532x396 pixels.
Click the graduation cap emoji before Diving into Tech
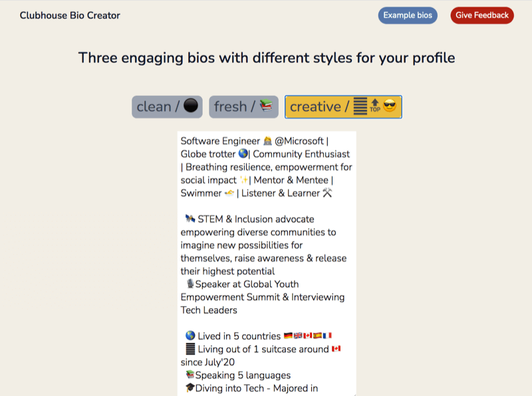click(x=190, y=387)
